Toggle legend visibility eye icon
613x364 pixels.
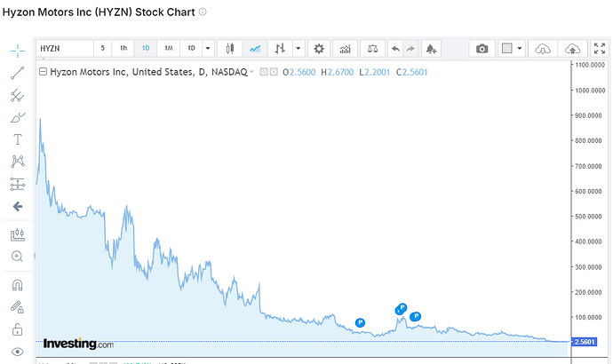(x=264, y=72)
